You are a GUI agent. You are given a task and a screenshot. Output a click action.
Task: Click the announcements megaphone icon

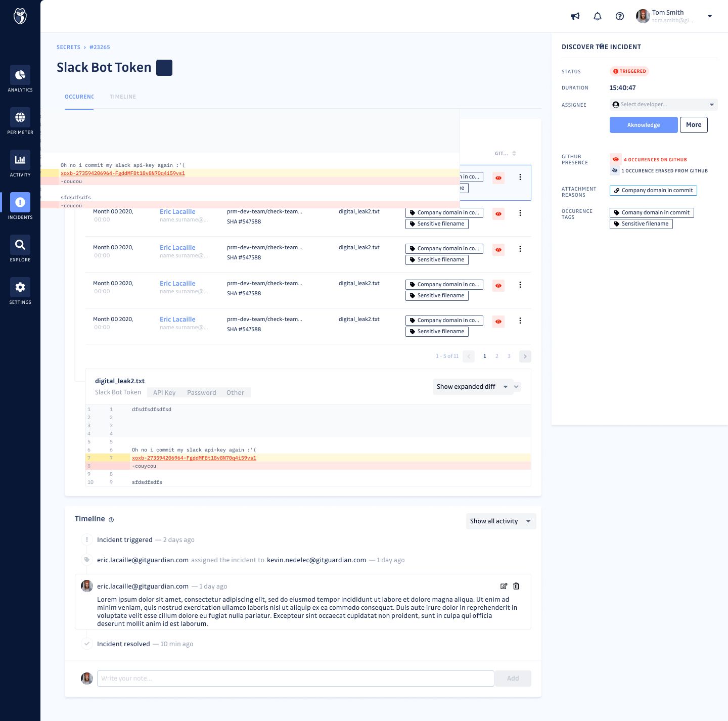(575, 16)
